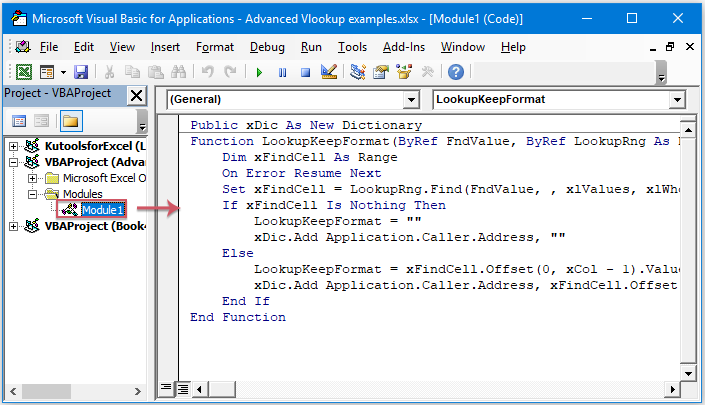The image size is (705, 405).
Task: Stop execution with the Reset icon
Action: click(x=304, y=72)
